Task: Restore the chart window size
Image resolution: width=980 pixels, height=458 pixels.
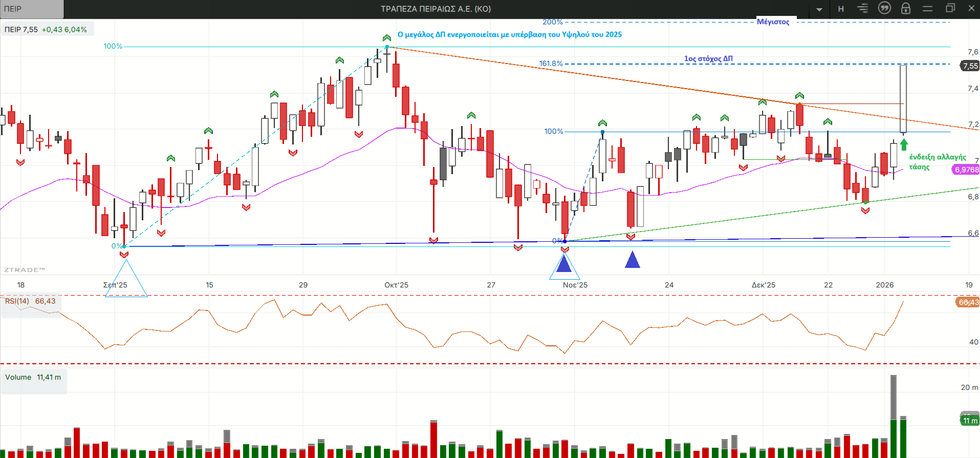Action: tap(950, 8)
